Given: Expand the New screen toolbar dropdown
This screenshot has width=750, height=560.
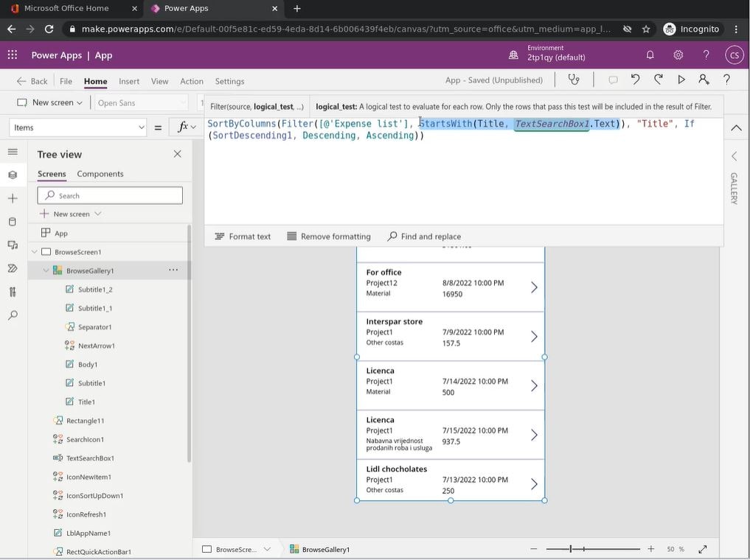Looking at the screenshot, I should click(80, 102).
